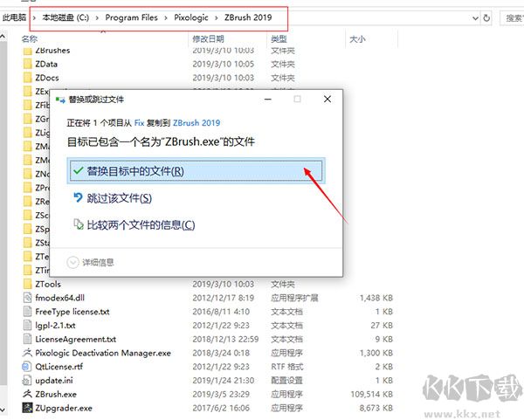
Task: Minimize the replace or skip dialog
Action: click(268, 99)
